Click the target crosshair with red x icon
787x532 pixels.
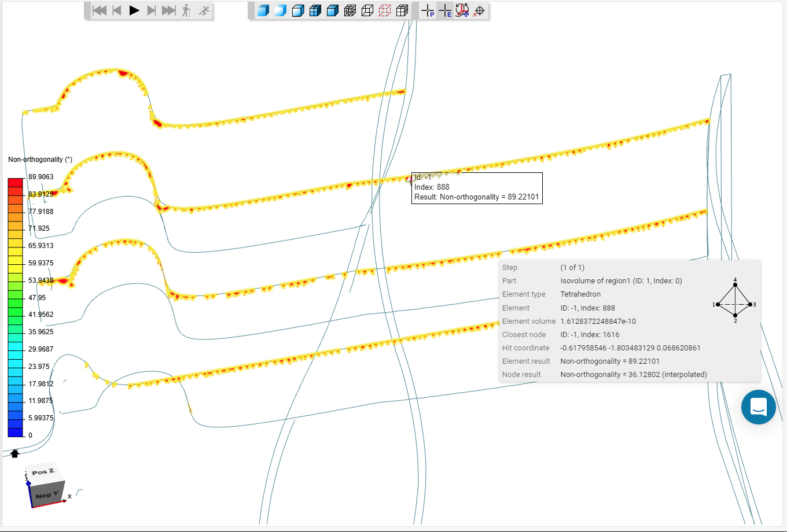479,10
